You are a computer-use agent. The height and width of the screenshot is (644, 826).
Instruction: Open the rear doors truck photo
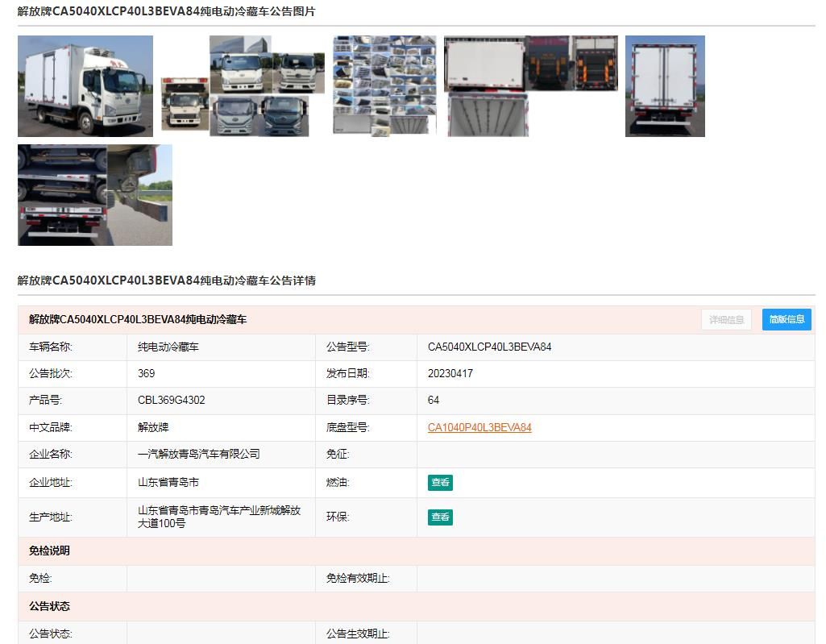coord(665,86)
